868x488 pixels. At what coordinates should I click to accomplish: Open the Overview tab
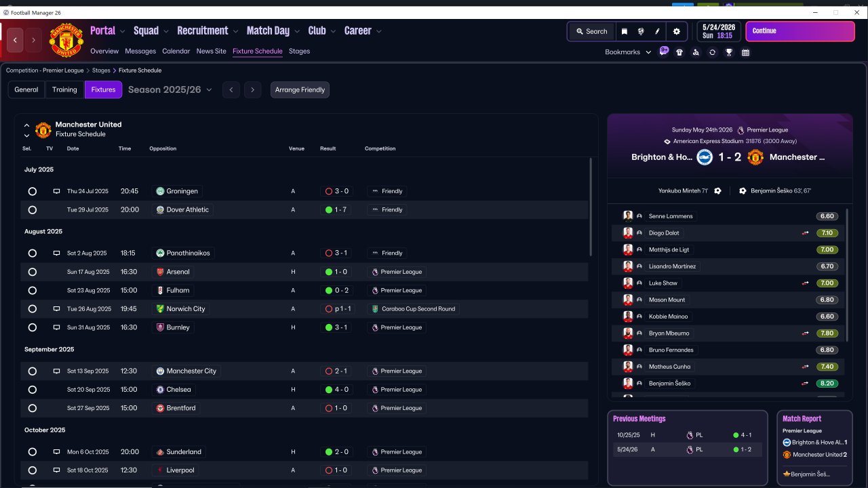(104, 51)
